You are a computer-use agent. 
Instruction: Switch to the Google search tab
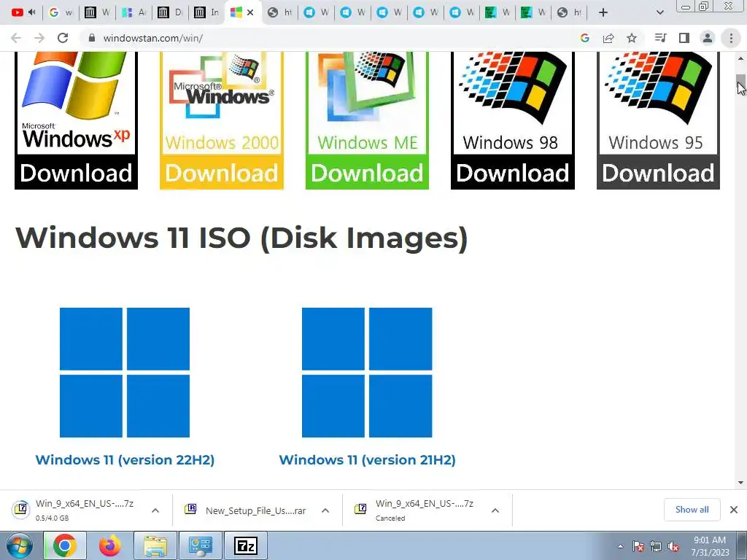pos(61,12)
